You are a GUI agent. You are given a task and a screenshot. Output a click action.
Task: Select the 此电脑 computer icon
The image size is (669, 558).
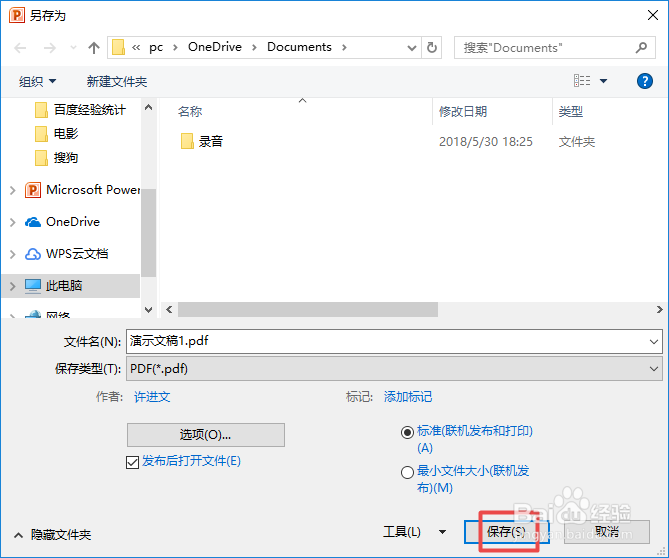click(33, 286)
